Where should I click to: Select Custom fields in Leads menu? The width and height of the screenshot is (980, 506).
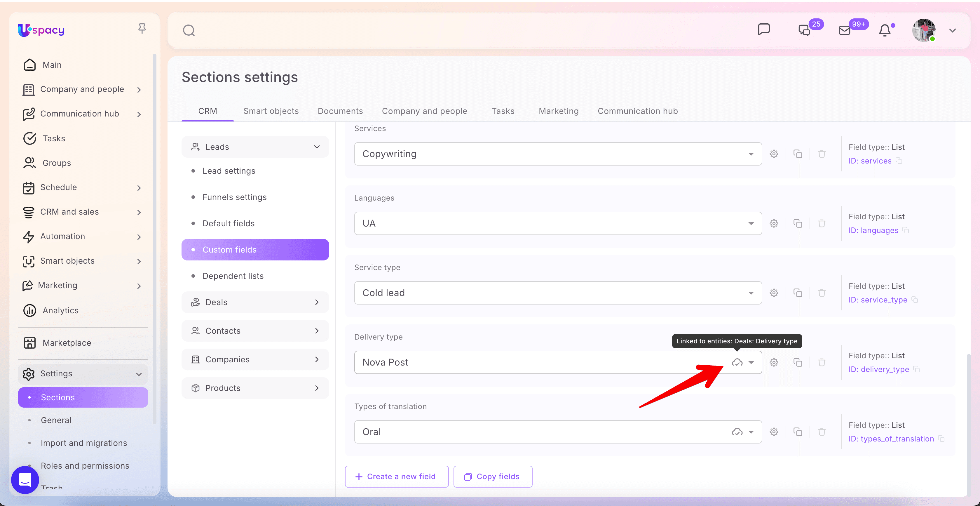[x=255, y=250]
